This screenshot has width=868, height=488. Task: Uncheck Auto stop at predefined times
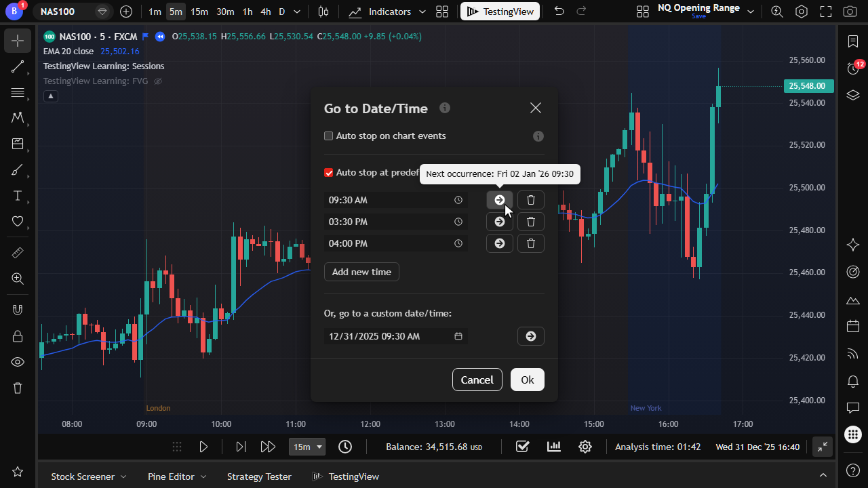pyautogui.click(x=329, y=172)
